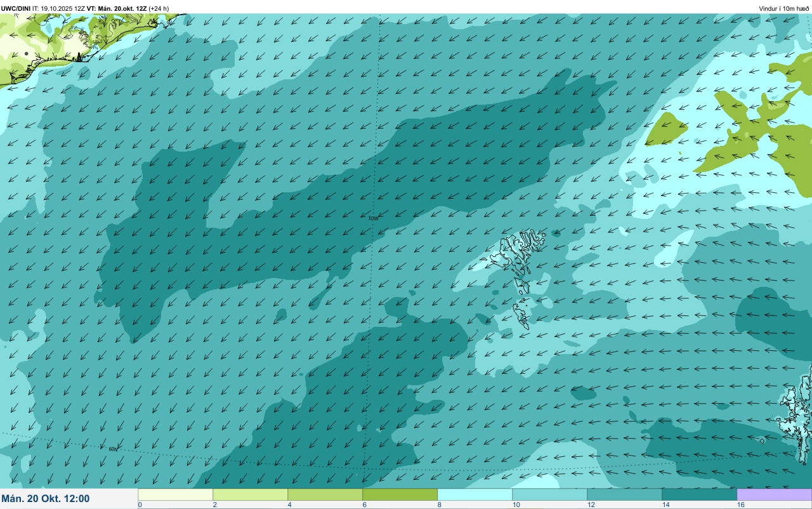Viewport: 812px width, 509px height.
Task: Click the 6–8 olive green legend swatch
Action: pos(400,494)
